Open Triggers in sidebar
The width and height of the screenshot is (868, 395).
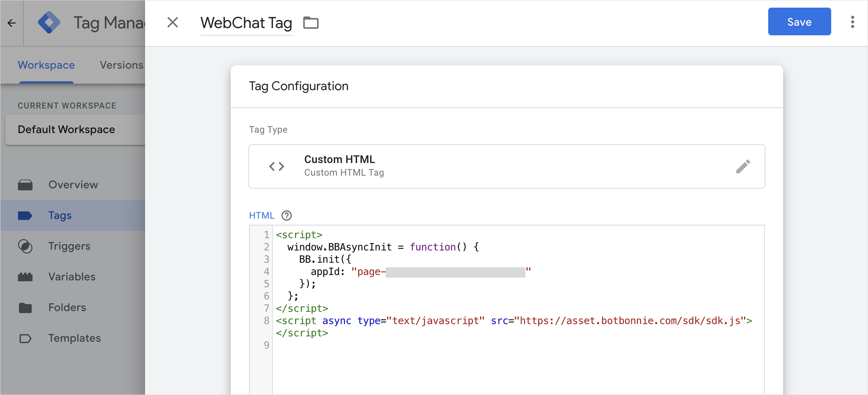point(69,246)
